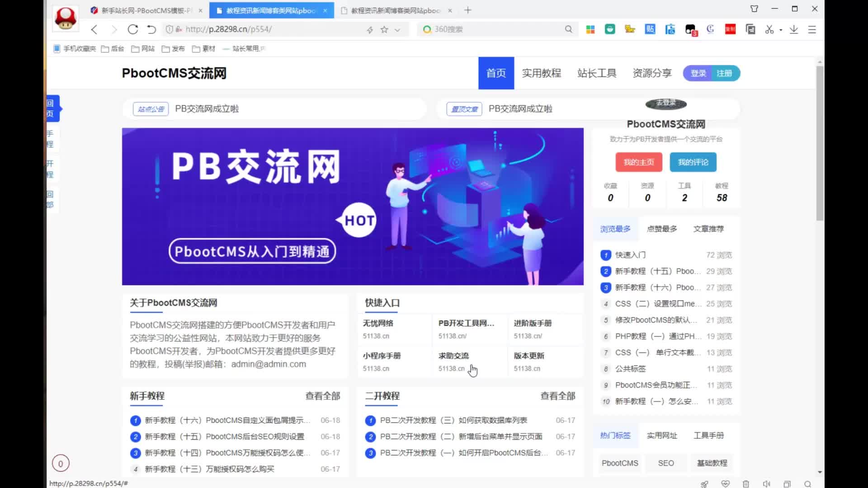Go back with the browser back arrow

tap(94, 29)
